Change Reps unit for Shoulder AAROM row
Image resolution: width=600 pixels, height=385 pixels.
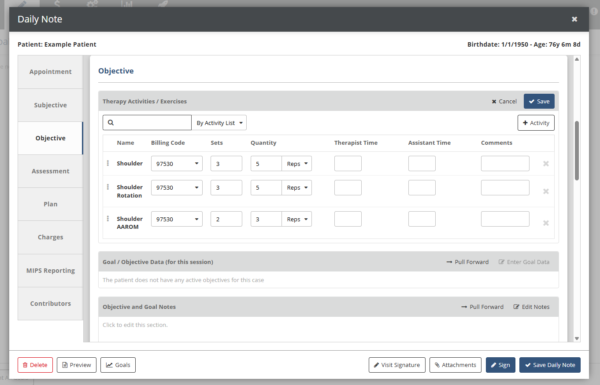coord(297,219)
